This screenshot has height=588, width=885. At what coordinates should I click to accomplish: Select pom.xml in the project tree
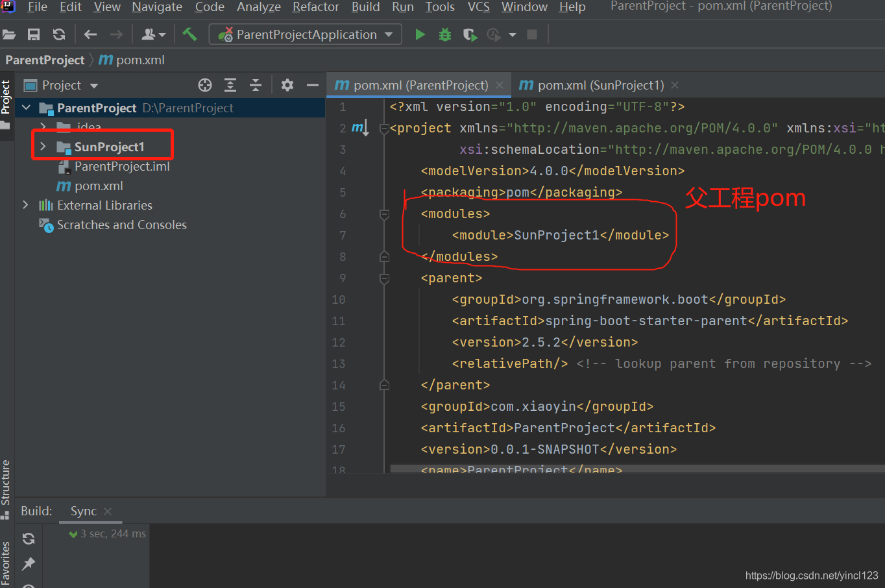99,186
